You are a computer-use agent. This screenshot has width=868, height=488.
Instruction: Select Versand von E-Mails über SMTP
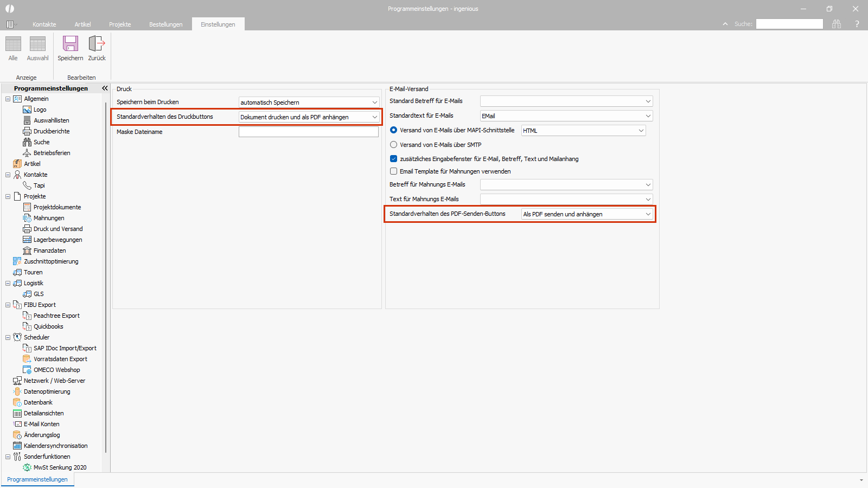tap(394, 145)
